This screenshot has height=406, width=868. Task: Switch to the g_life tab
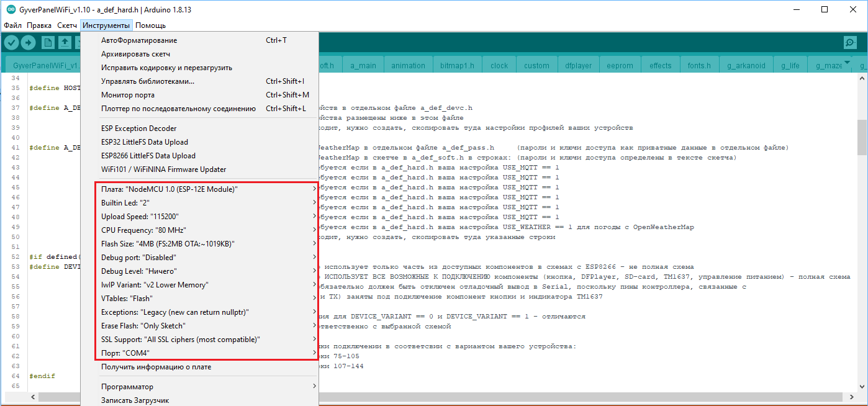(790, 65)
